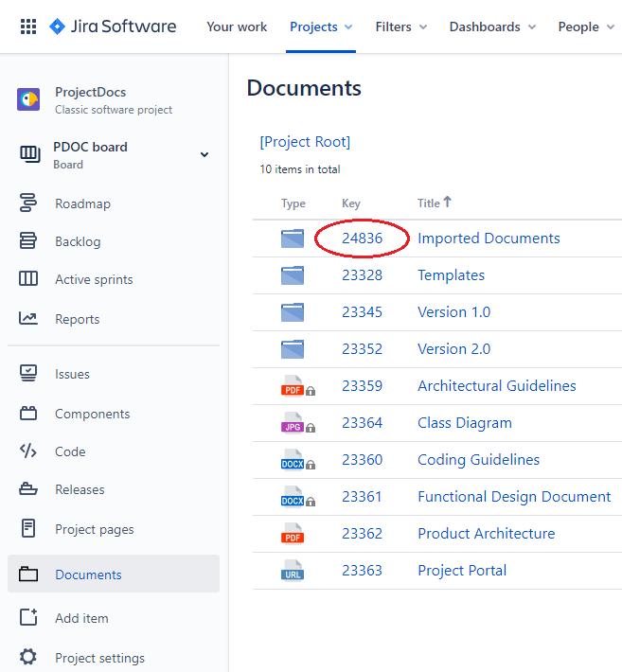The image size is (622, 672).
Task: Open the Imported Documents folder icon
Action: coord(293,239)
